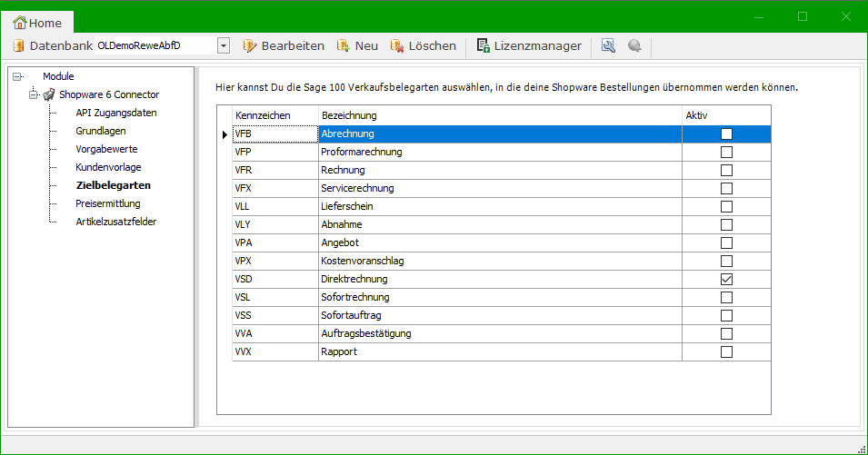Select Preisermittlung in the module tree
Viewport: 868px width, 455px height.
(x=107, y=203)
